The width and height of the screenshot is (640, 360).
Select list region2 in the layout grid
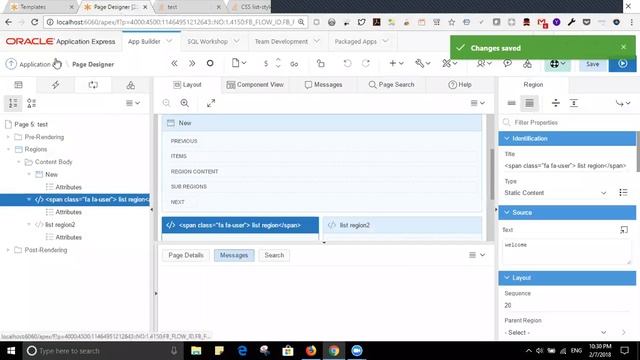[402, 225]
